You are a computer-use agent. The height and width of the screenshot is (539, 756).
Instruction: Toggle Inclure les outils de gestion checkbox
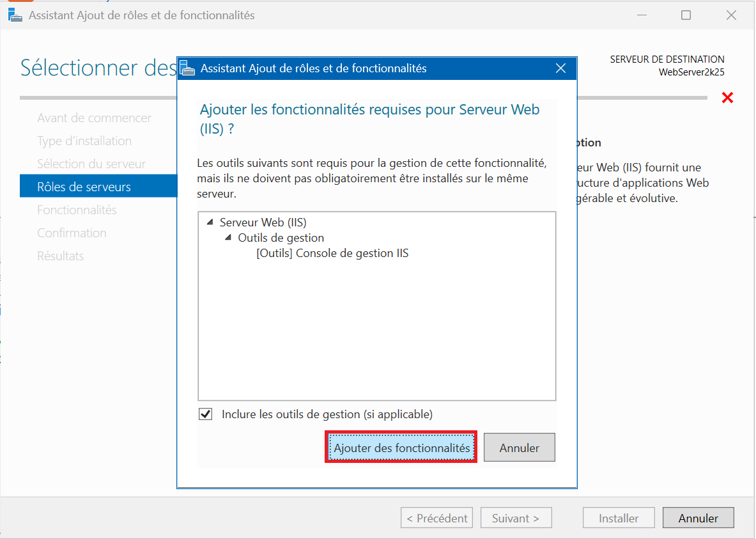pos(206,414)
